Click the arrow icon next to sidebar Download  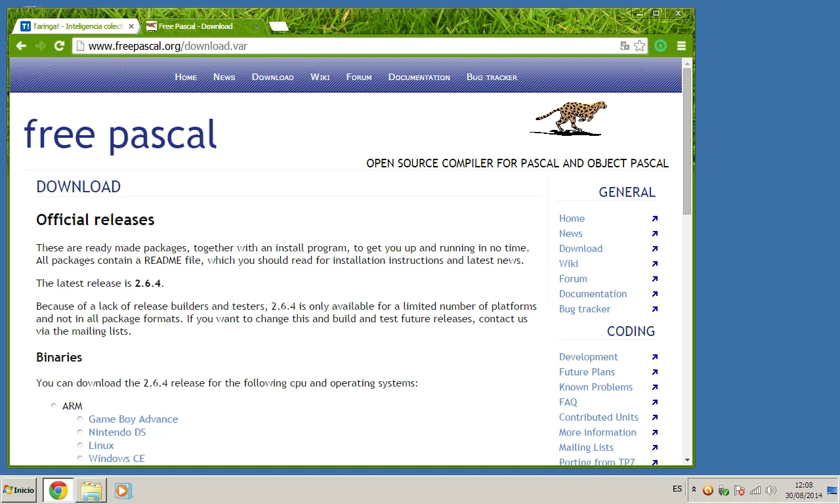(654, 249)
